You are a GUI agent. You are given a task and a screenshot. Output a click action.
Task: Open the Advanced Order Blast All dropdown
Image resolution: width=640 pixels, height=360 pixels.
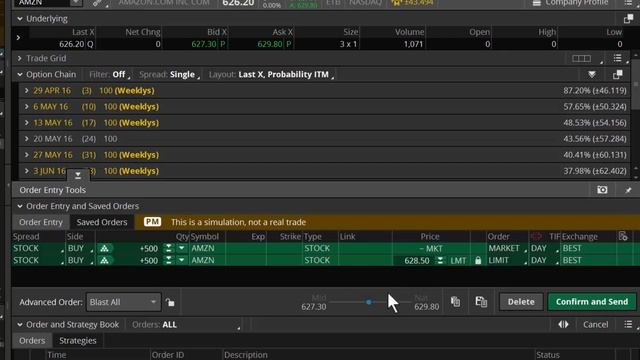point(124,302)
